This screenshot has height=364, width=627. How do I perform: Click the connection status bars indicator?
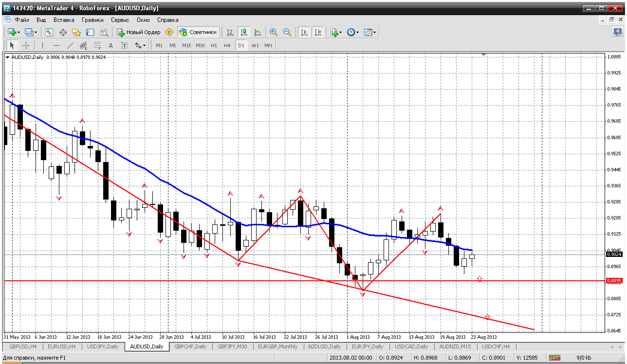[x=555, y=358]
